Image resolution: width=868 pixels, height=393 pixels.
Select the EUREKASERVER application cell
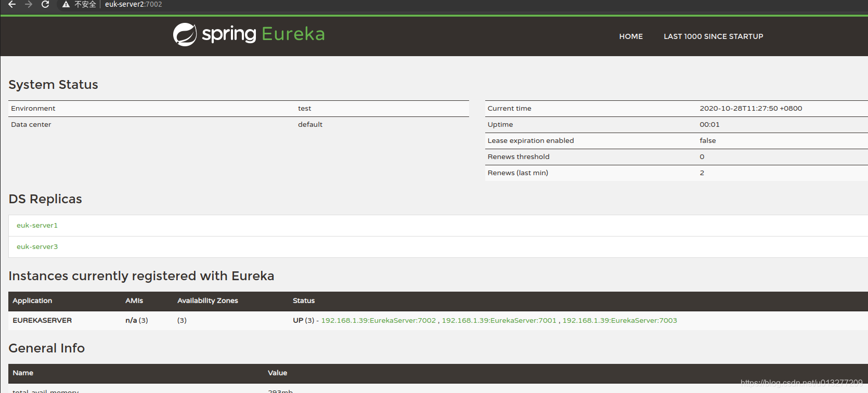42,320
